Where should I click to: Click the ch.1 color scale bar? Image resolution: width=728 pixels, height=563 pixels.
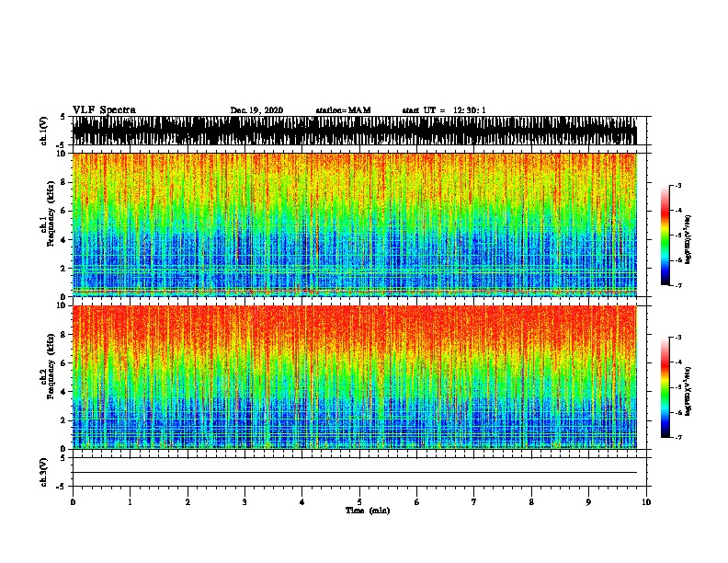tap(665, 236)
